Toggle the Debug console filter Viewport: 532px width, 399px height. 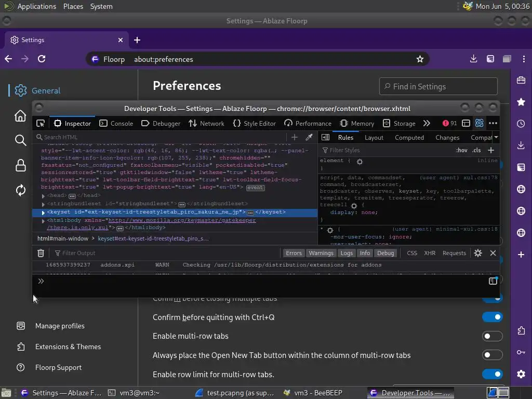(x=386, y=253)
